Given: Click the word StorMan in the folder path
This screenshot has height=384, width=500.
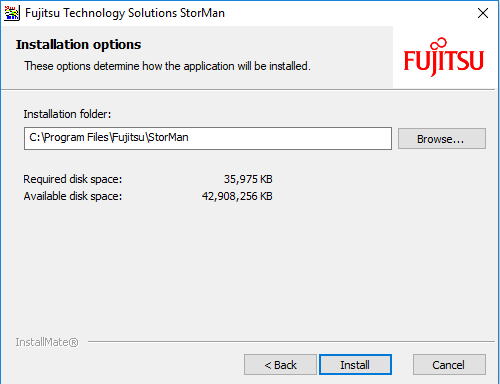Looking at the screenshot, I should click(168, 137).
